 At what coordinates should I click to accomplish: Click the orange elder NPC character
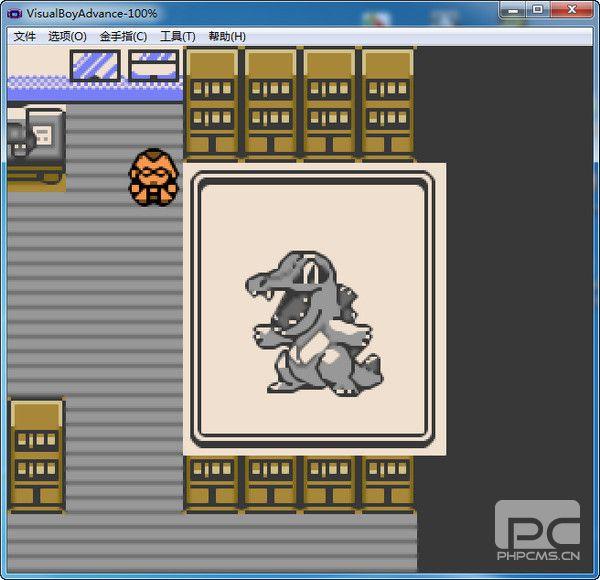(x=153, y=178)
